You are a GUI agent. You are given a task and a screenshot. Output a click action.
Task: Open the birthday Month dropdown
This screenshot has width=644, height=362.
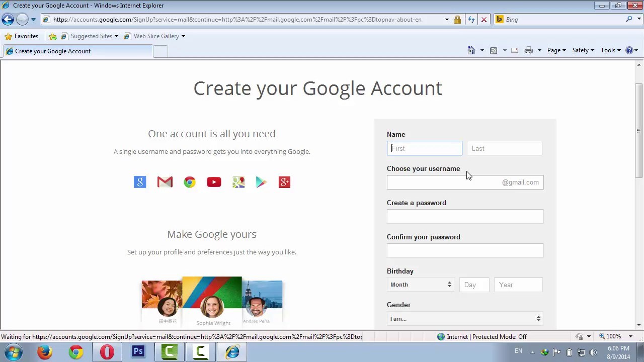click(421, 285)
